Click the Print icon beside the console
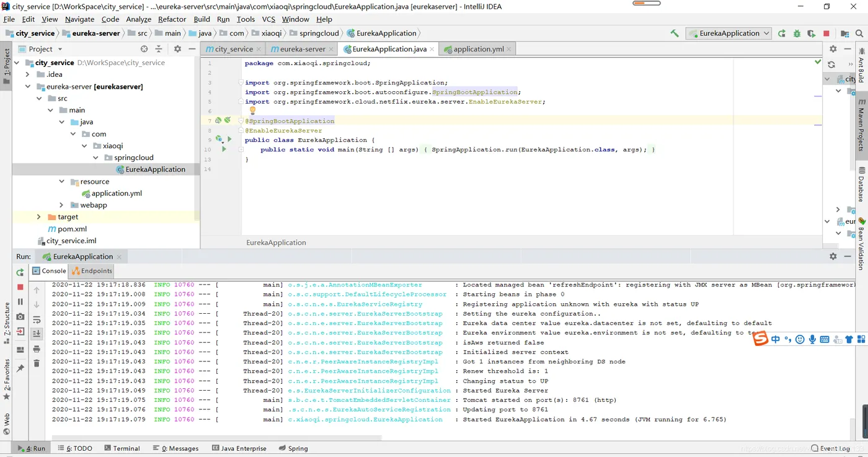868x457 pixels. [x=37, y=349]
